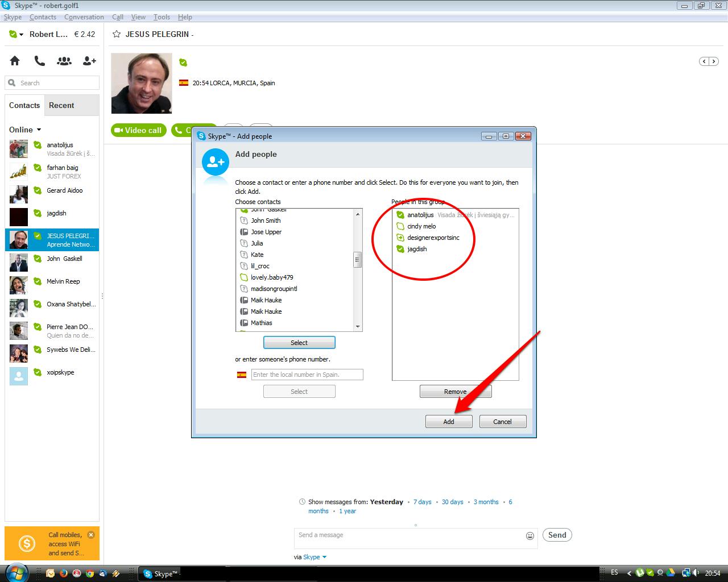Show hidden system tray icons
This screenshot has width=728, height=582.
point(629,573)
